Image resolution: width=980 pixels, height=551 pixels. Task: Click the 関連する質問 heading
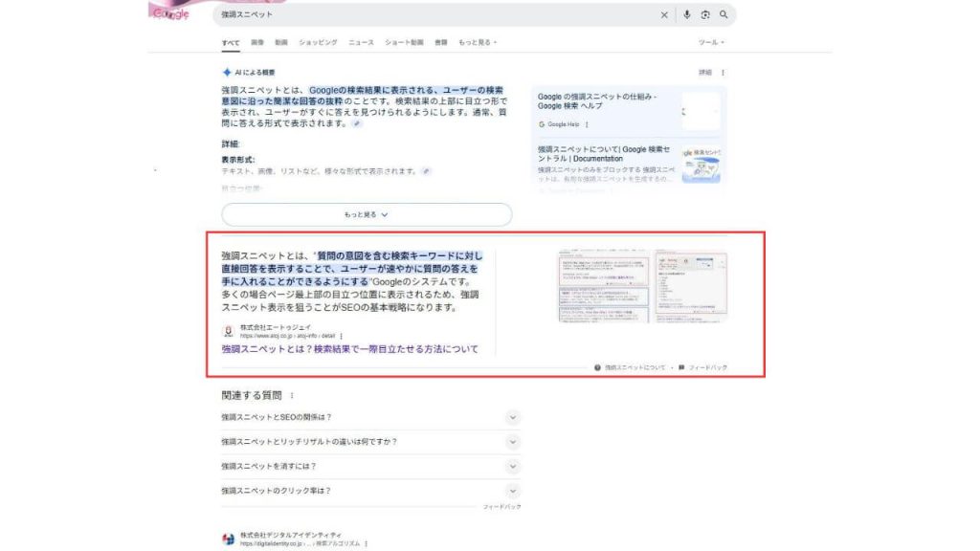pyautogui.click(x=252, y=395)
